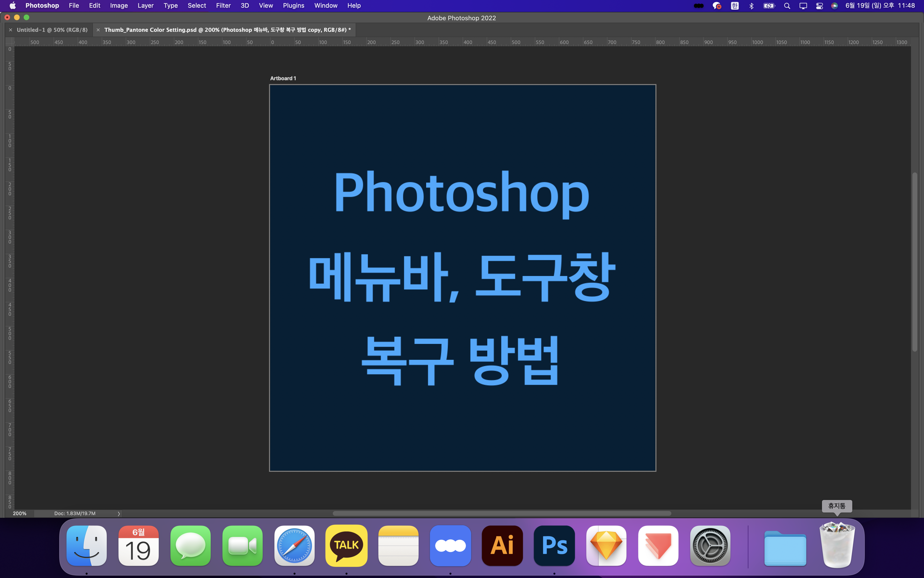Click the screen mirroring display icon
This screenshot has height=578, width=924.
click(803, 6)
